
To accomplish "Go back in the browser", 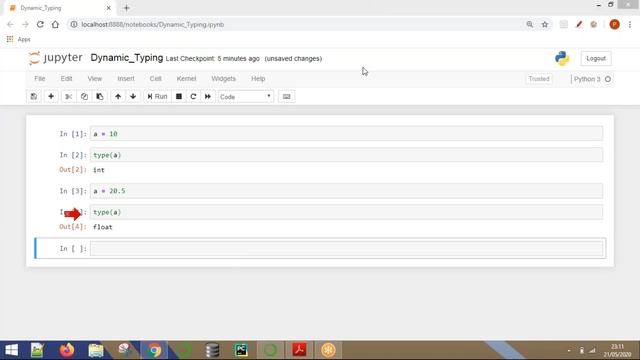I will pyautogui.click(x=10, y=24).
